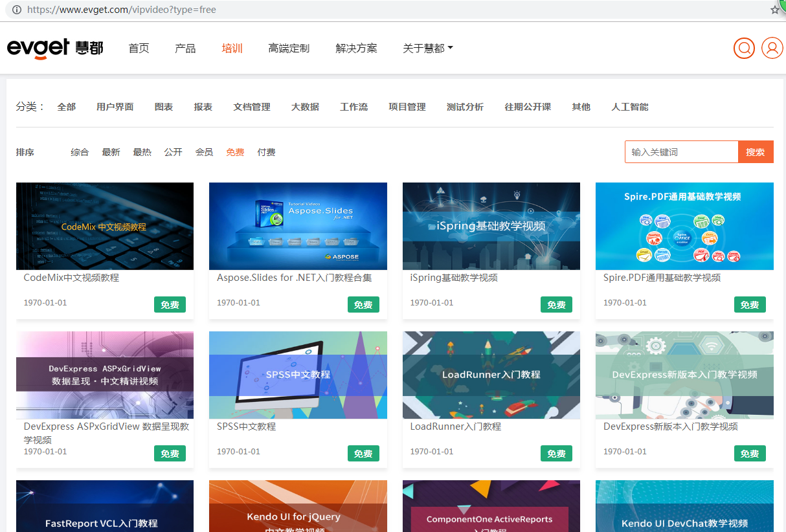786x532 pixels.
Task: Click 免费 badge on SPSS中文教程 card
Action: pos(363,454)
